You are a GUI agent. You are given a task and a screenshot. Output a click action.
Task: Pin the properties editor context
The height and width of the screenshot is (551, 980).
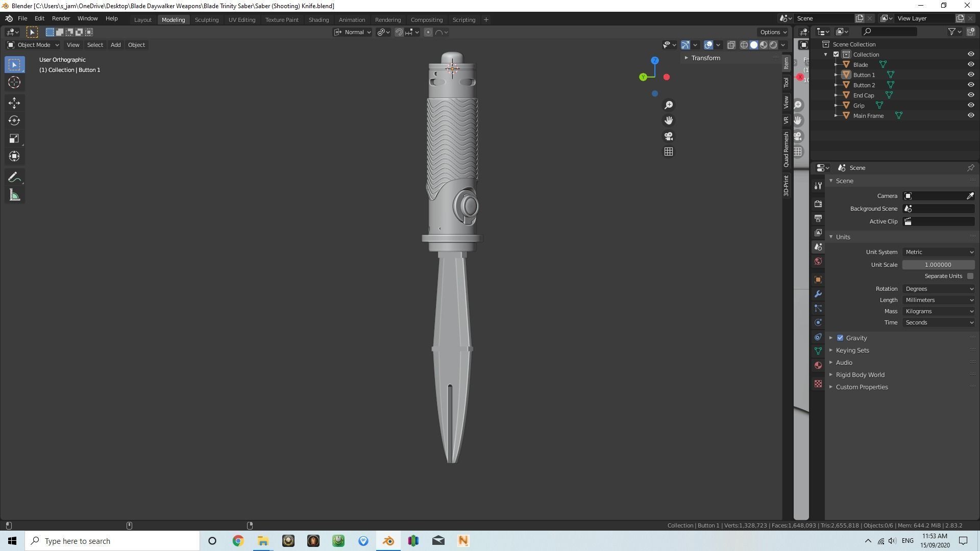pos(970,168)
